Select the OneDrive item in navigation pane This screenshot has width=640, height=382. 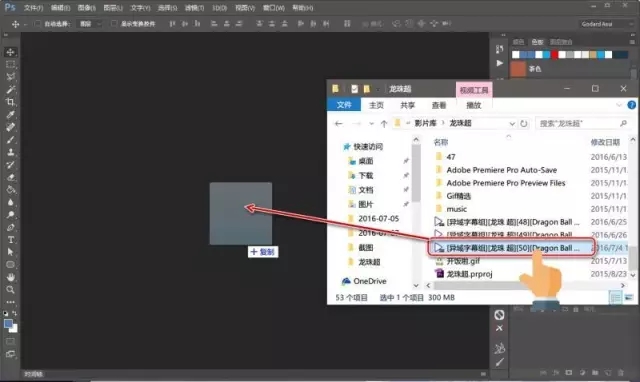coord(370,281)
